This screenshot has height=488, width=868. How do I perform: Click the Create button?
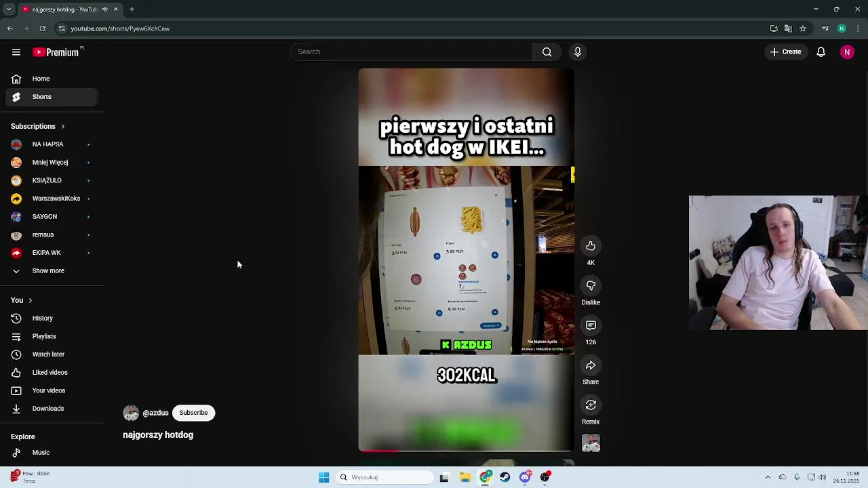[x=786, y=52]
